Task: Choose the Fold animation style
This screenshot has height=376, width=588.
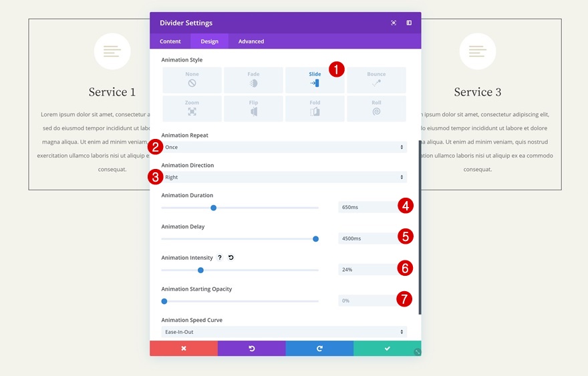Action: pos(315,108)
